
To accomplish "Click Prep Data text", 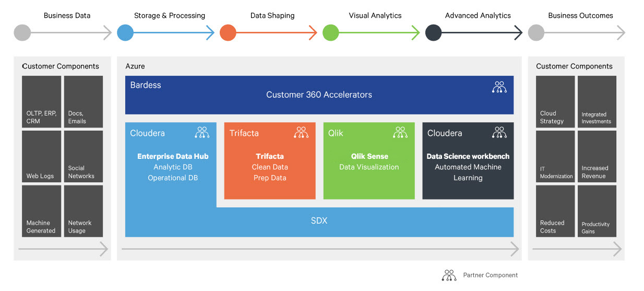I will coord(270,178).
